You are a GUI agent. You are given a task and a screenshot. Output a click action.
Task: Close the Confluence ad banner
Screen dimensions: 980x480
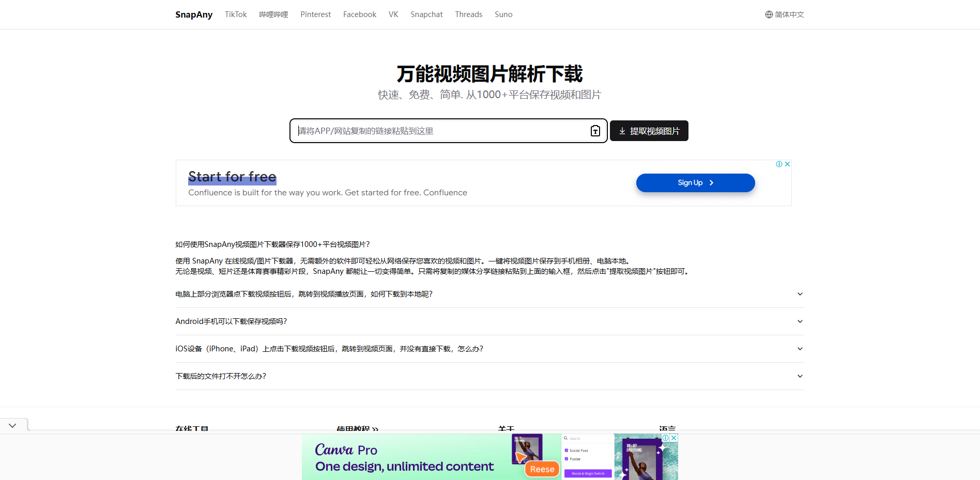pyautogui.click(x=787, y=164)
